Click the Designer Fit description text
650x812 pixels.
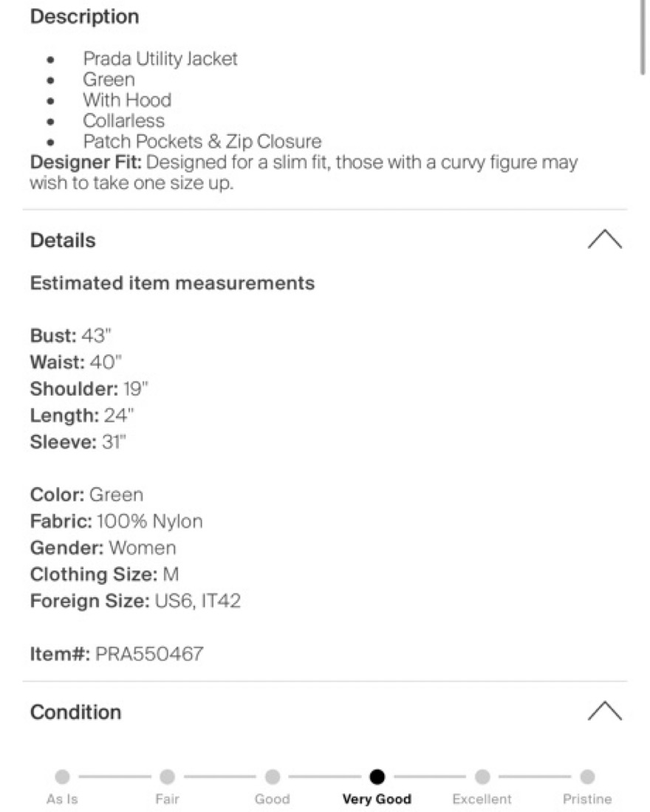click(x=304, y=173)
